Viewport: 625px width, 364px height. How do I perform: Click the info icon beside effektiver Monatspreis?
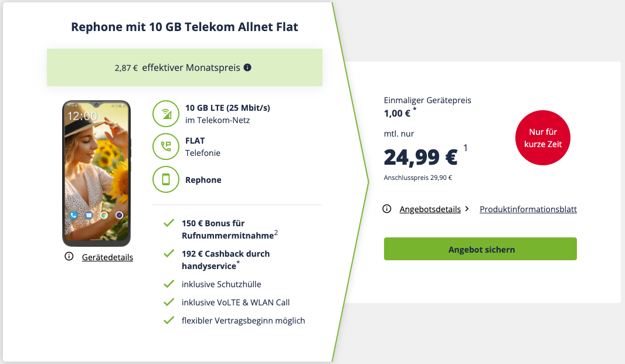(247, 67)
